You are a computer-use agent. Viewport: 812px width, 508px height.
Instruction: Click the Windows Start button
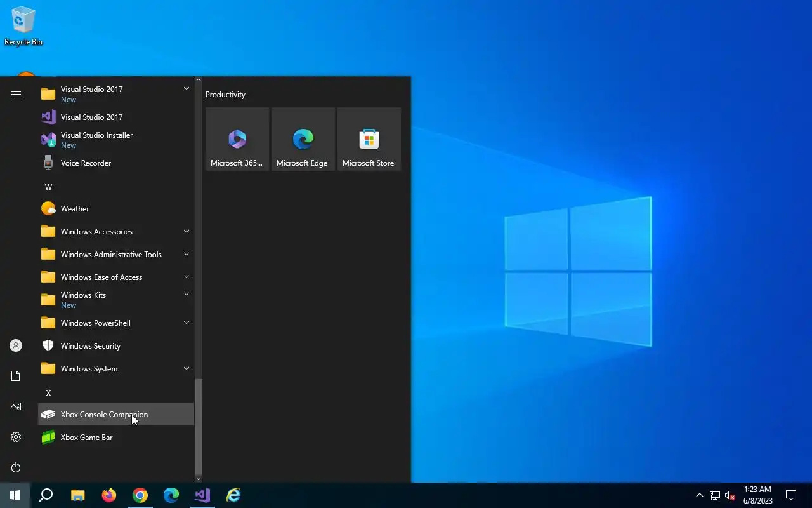point(15,495)
